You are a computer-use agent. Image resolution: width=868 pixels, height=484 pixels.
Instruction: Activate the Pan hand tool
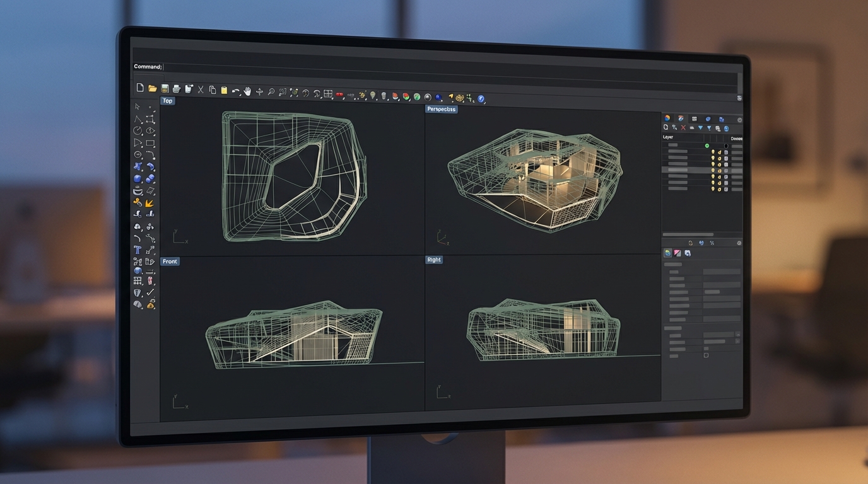click(247, 91)
